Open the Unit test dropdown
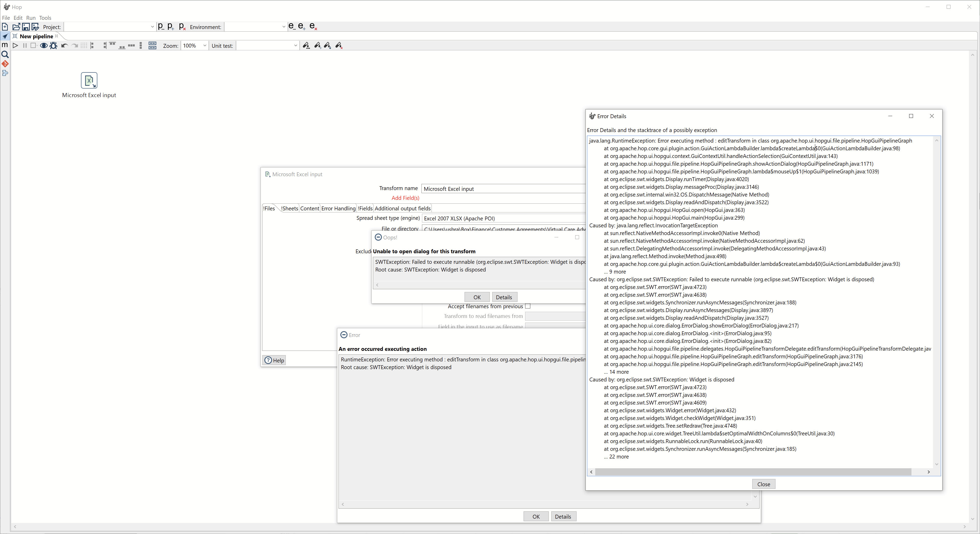980x534 pixels. click(295, 46)
